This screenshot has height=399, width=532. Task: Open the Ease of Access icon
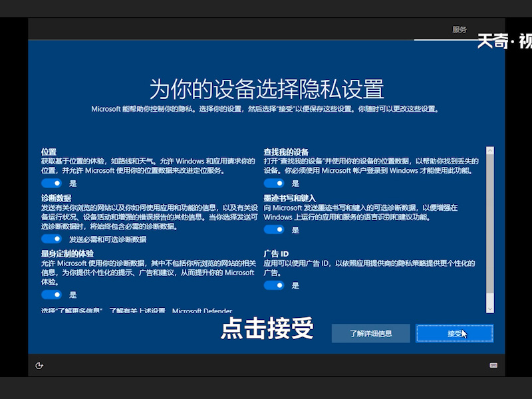(40, 366)
